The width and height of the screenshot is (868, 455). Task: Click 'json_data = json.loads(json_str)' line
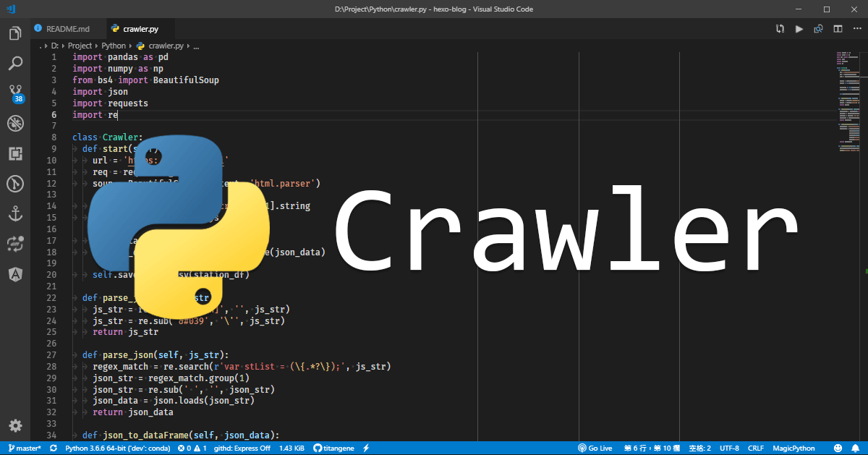tap(174, 401)
